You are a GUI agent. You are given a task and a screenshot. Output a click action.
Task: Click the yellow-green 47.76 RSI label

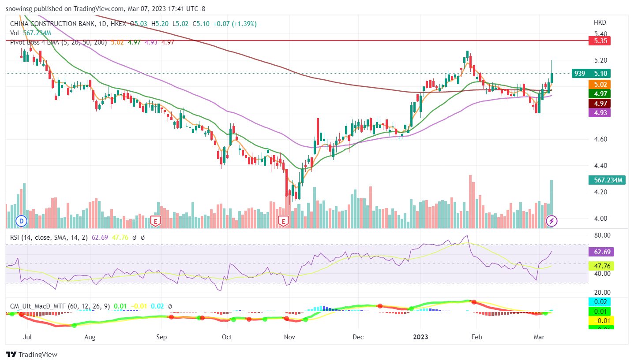(601, 266)
